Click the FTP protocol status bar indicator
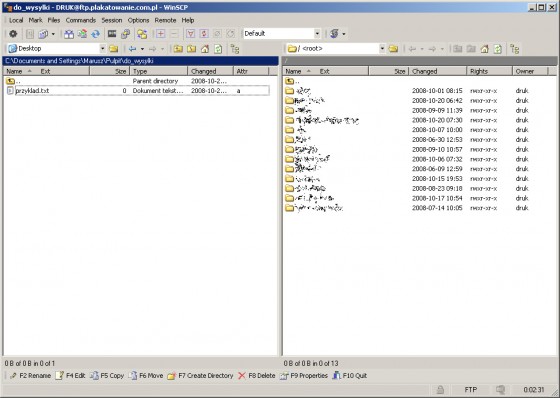Image resolution: width=560 pixels, height=398 pixels. pyautogui.click(x=471, y=390)
